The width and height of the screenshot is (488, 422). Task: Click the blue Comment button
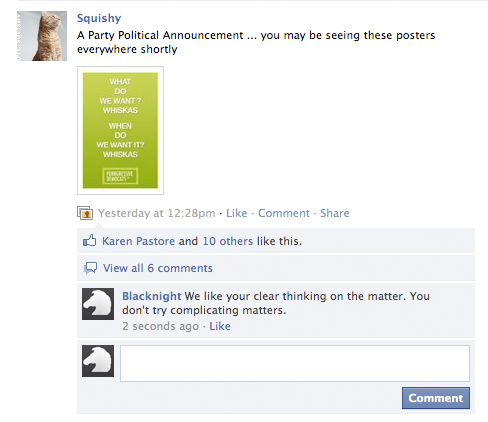[x=436, y=398]
